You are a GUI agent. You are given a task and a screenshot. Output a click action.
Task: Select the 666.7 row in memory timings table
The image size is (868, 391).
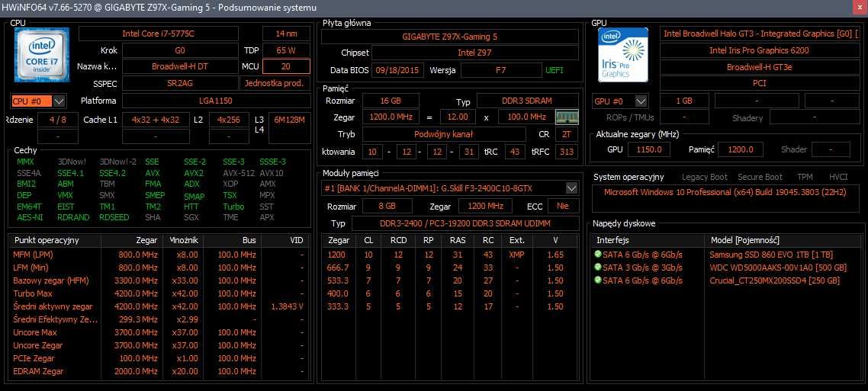(451, 267)
